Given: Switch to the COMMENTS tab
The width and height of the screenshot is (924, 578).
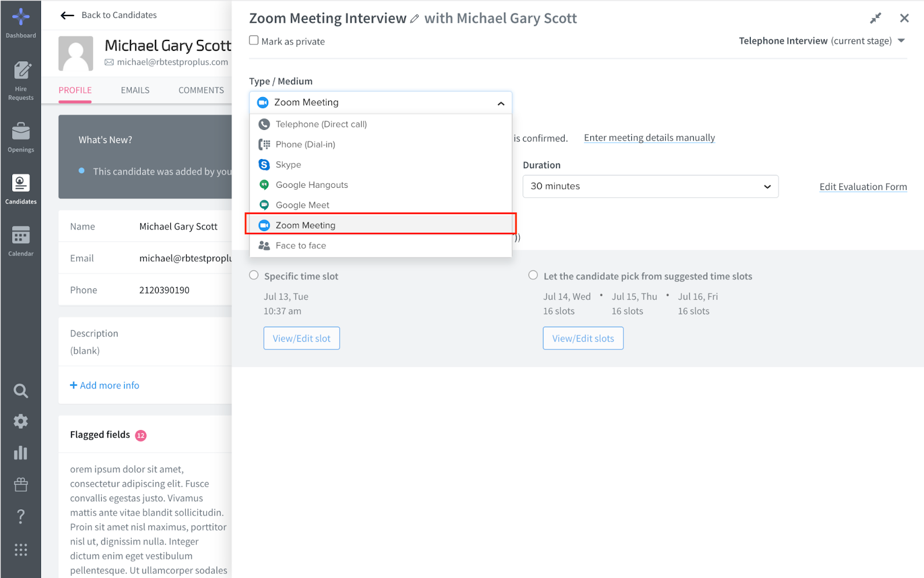Looking at the screenshot, I should click(x=201, y=91).
